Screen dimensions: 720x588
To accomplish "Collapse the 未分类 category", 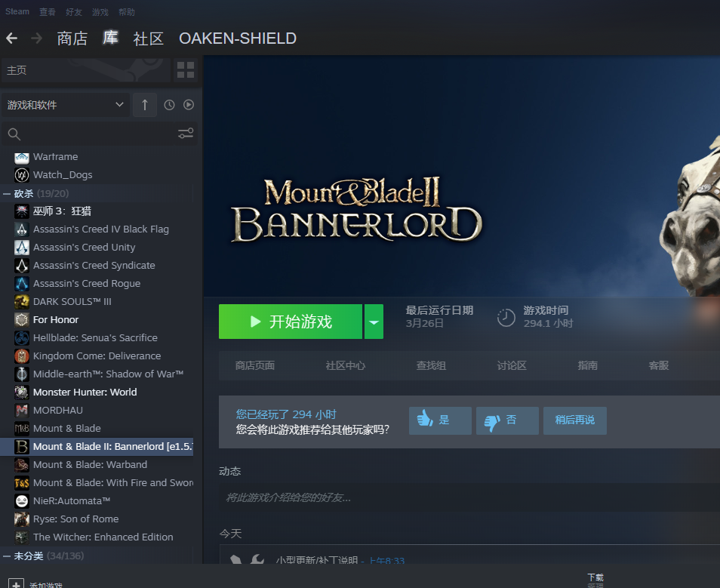I will coord(7,556).
